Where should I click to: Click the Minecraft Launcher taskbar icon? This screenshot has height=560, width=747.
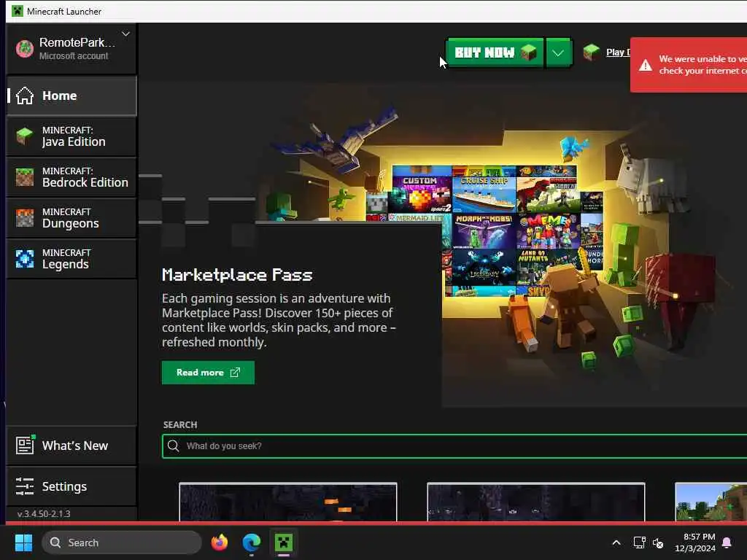[x=284, y=542]
